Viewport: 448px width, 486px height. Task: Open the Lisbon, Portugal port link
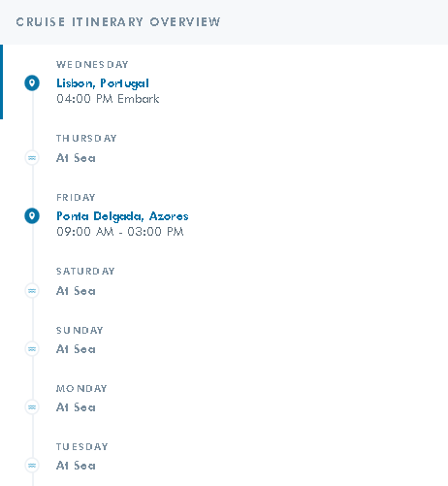(x=103, y=83)
